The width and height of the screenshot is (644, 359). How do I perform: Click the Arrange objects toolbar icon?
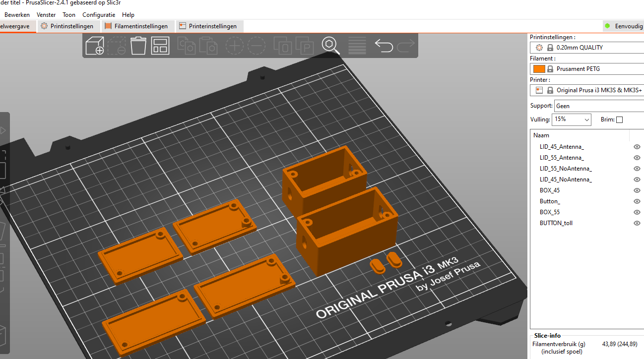(x=160, y=46)
